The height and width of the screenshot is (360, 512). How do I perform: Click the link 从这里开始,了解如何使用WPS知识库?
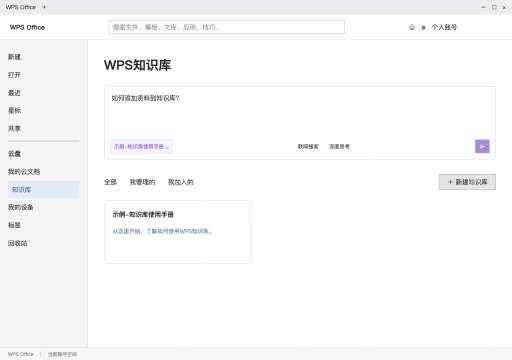[162, 231]
